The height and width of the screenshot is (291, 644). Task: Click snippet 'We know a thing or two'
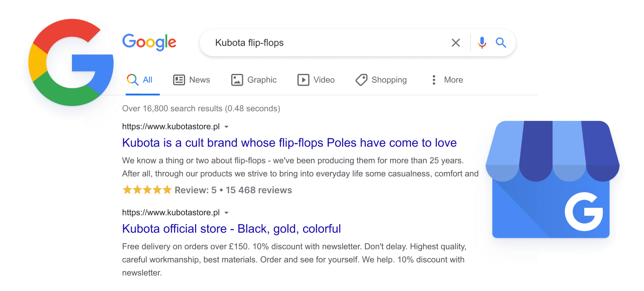click(x=300, y=167)
